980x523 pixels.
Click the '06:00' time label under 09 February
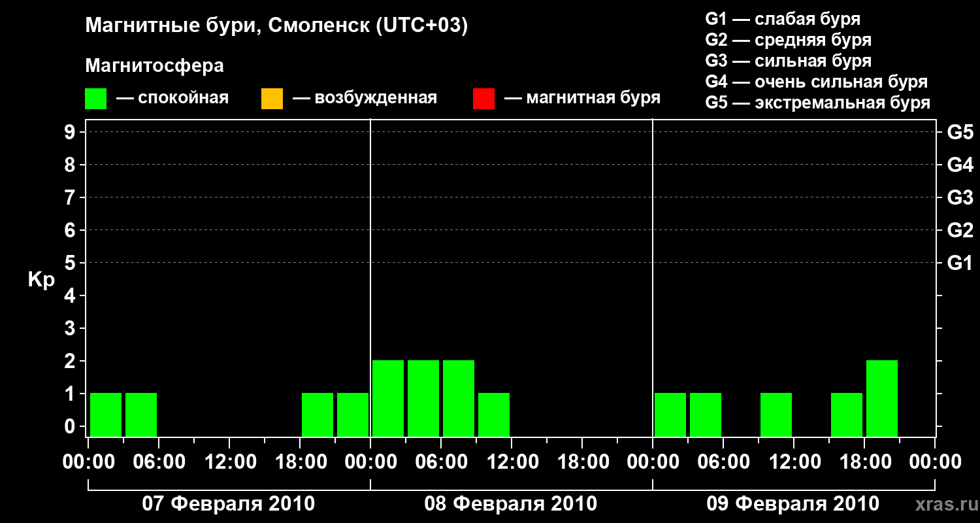pyautogui.click(x=723, y=462)
